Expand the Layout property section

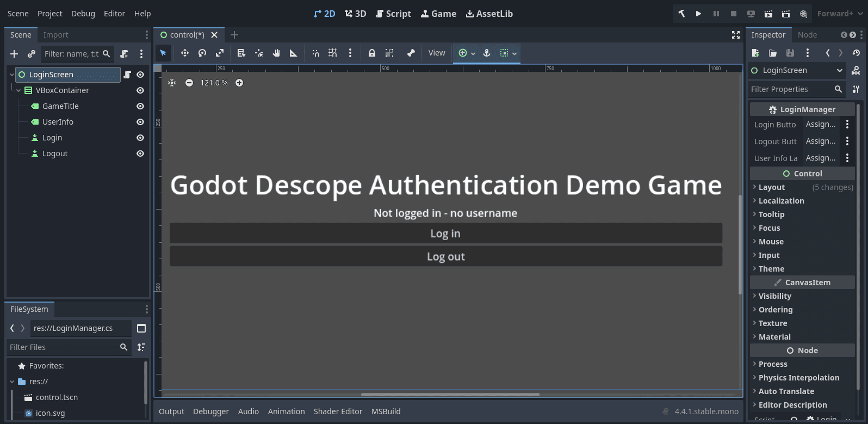(x=771, y=187)
